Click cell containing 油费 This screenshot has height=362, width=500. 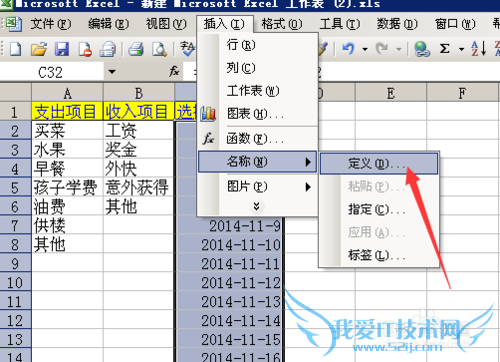[x=67, y=207]
